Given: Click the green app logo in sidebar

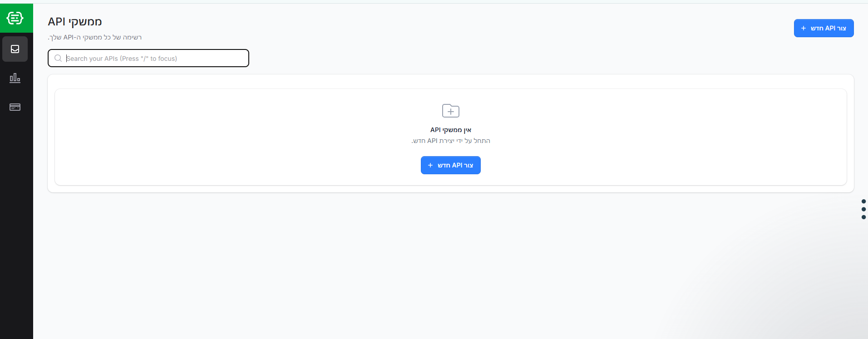Looking at the screenshot, I should (x=15, y=18).
